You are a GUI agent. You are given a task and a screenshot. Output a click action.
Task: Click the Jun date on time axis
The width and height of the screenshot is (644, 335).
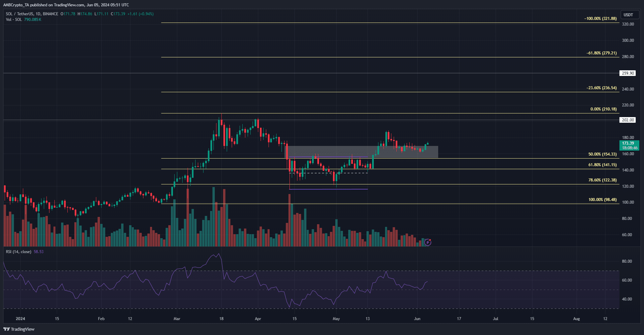tap(417, 319)
